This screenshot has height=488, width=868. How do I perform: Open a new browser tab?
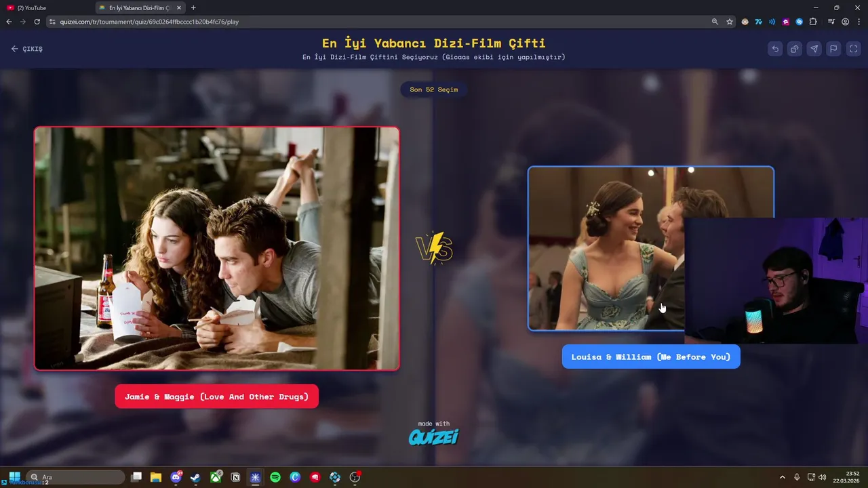pos(193,7)
